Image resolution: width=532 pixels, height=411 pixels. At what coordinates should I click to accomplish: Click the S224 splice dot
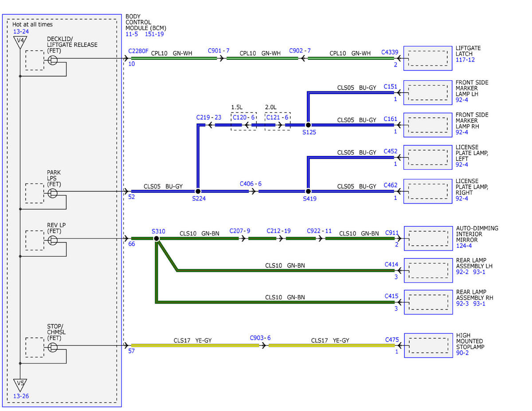pos(198,192)
